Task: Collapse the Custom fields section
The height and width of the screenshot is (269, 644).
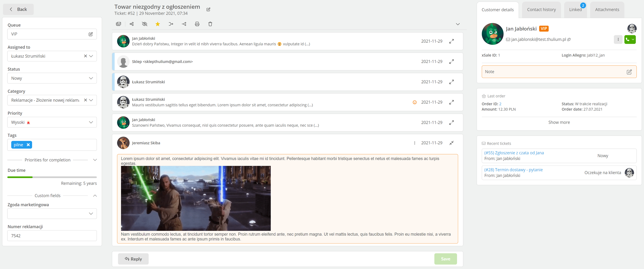Action: click(x=95, y=196)
